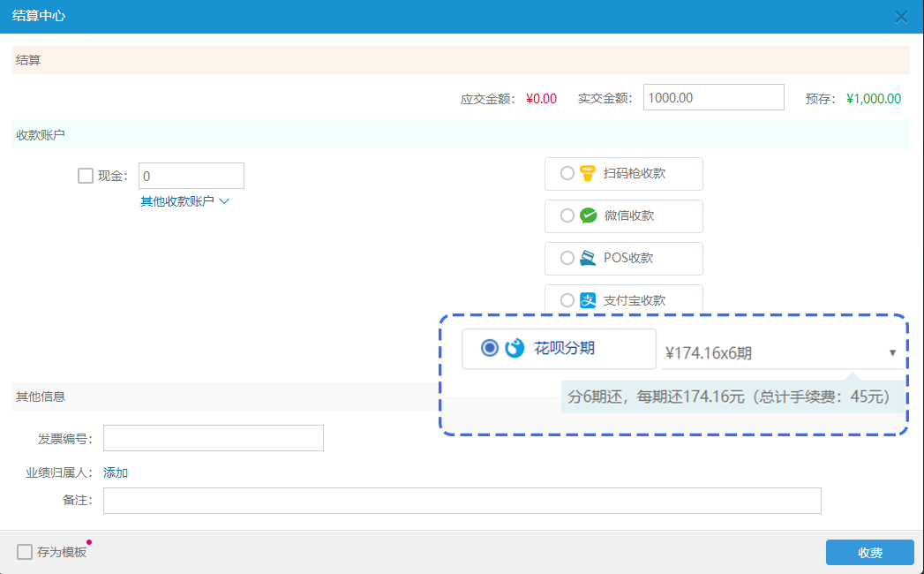
Task: Click the 实交金额 amount input field
Action: pyautogui.click(x=713, y=98)
